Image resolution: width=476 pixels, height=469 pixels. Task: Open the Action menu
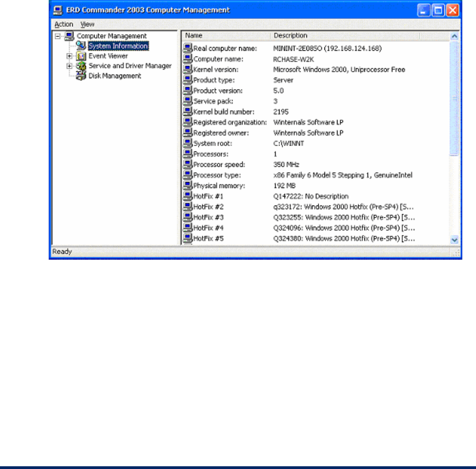click(63, 24)
